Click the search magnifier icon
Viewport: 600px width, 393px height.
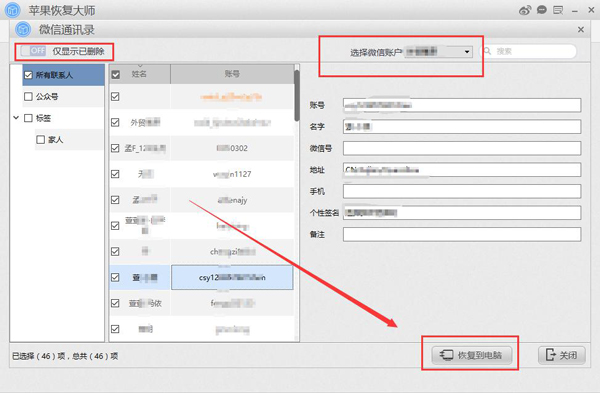pos(488,51)
